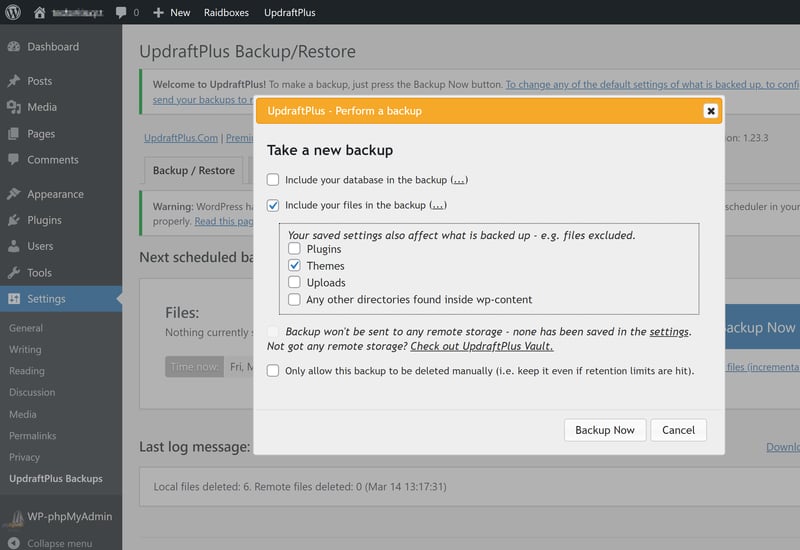Open the Check out UpdraftPlus Vault link
800x550 pixels.
pos(481,346)
